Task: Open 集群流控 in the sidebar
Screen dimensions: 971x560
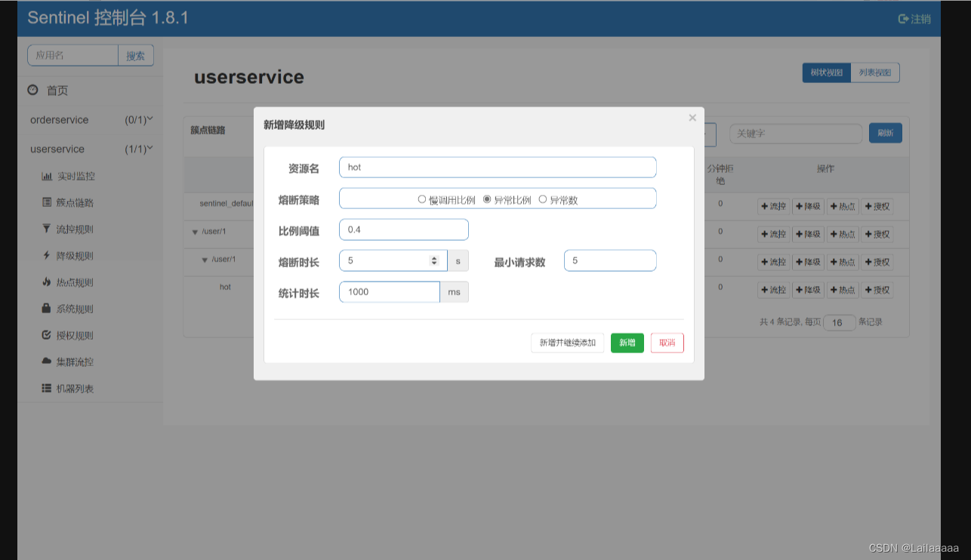Action: tap(68, 362)
